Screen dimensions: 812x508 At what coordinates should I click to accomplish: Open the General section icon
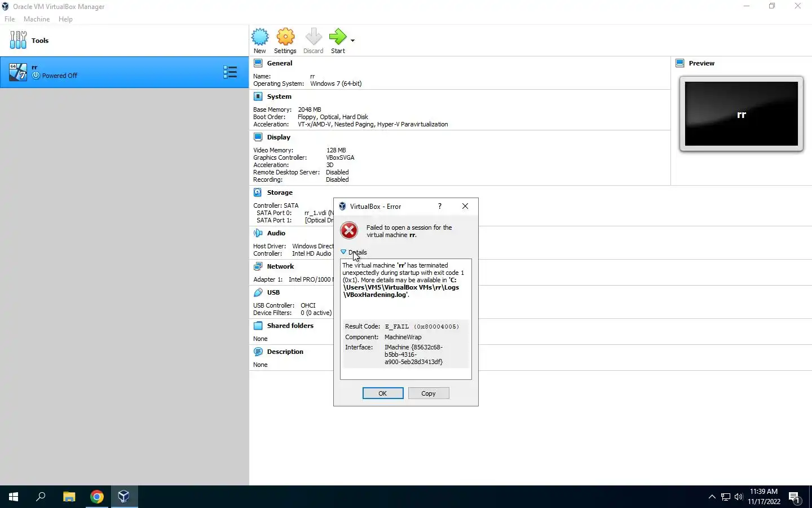point(258,63)
